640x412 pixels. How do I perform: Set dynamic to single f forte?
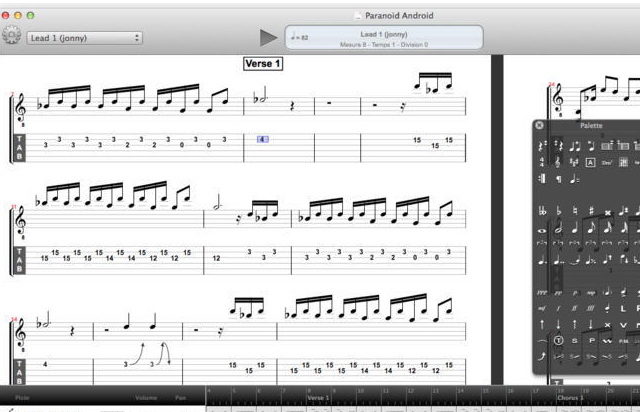pos(558,309)
